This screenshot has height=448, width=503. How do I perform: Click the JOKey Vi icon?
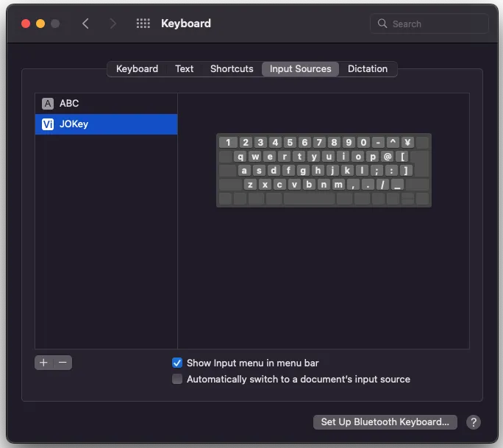click(48, 124)
